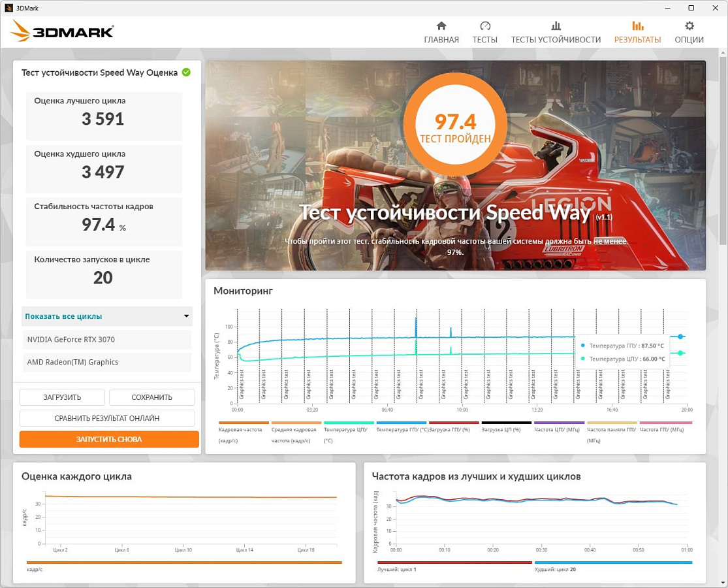
Task: Select the NVIDIA GeForce RTX 3070 row
Action: coord(107,340)
